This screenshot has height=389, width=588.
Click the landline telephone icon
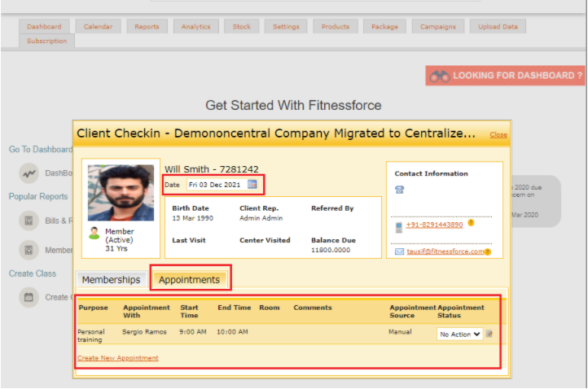click(399, 190)
